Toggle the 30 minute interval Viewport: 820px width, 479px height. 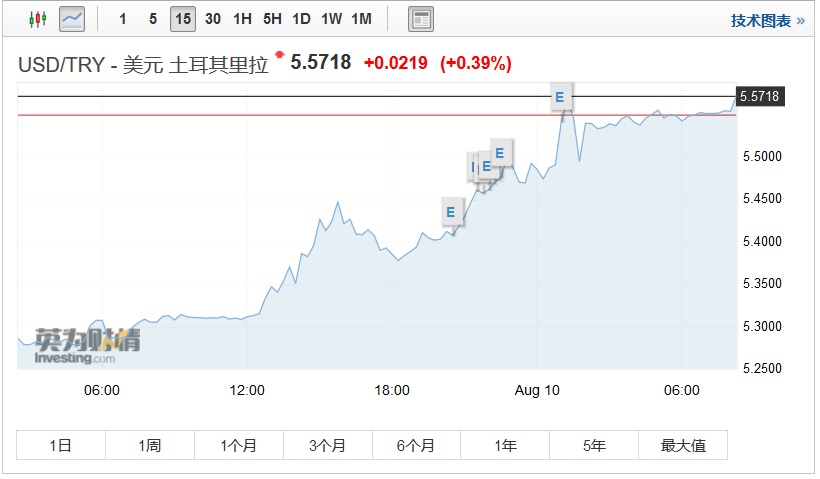click(212, 19)
